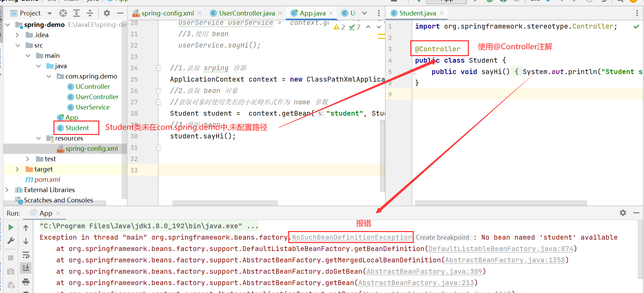644x293 pixels.
Task: Go to previous highlighted error arrow
Action: (x=368, y=27)
